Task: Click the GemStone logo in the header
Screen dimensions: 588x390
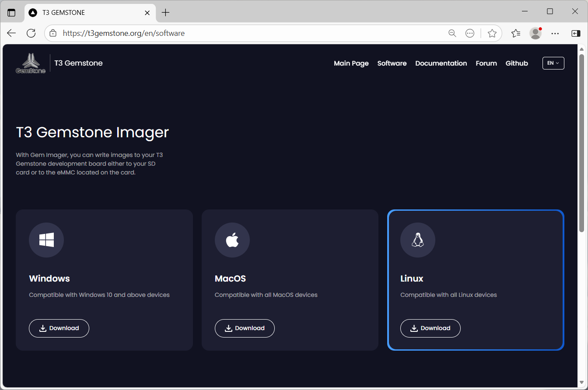Action: tap(31, 63)
